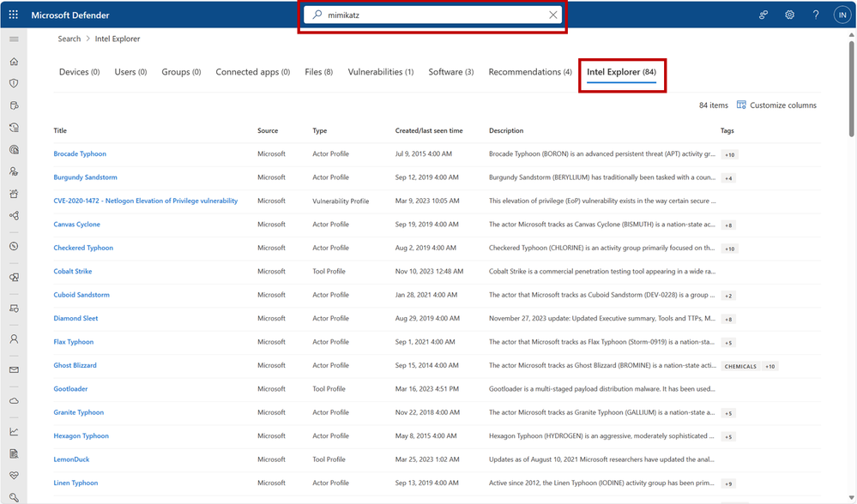Clear the mimikatz search with the X icon
857x504 pixels.
coord(553,15)
